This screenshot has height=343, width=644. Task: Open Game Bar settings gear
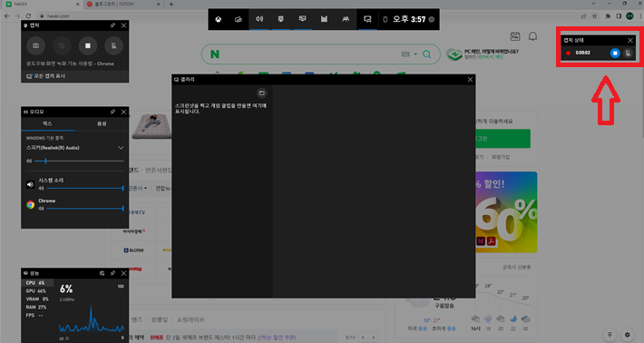click(x=431, y=19)
